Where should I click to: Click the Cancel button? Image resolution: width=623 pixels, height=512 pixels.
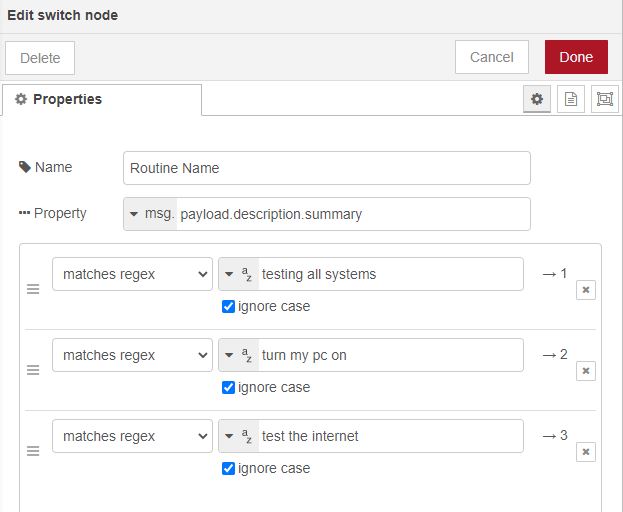coord(491,57)
